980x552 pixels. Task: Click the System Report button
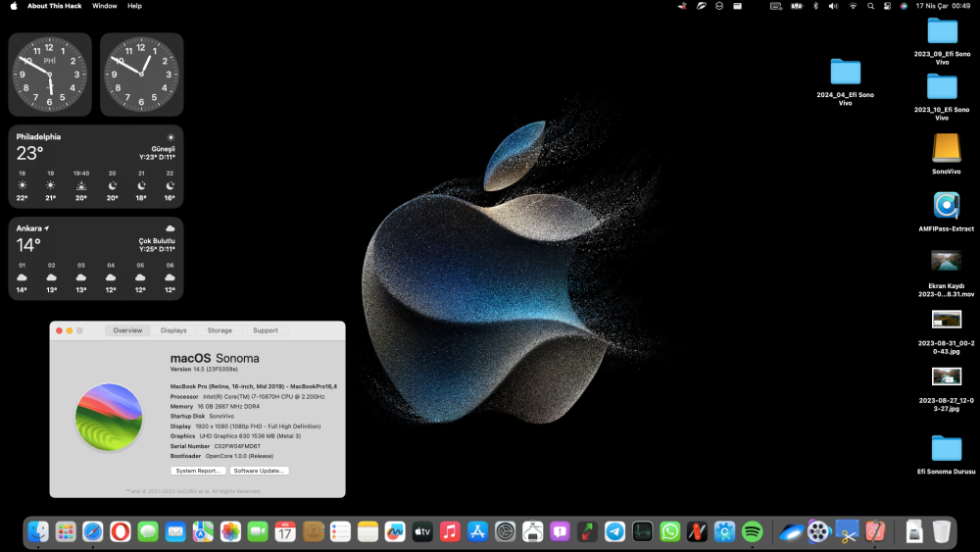tap(198, 471)
